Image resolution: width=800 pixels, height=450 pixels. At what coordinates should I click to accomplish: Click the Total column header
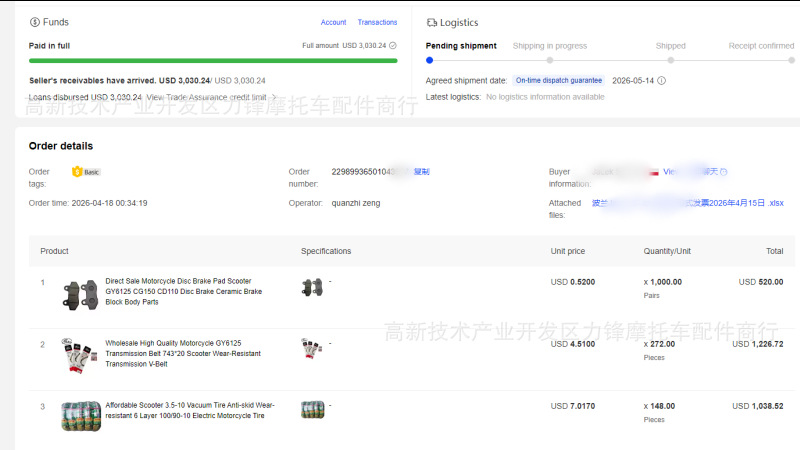click(x=774, y=251)
